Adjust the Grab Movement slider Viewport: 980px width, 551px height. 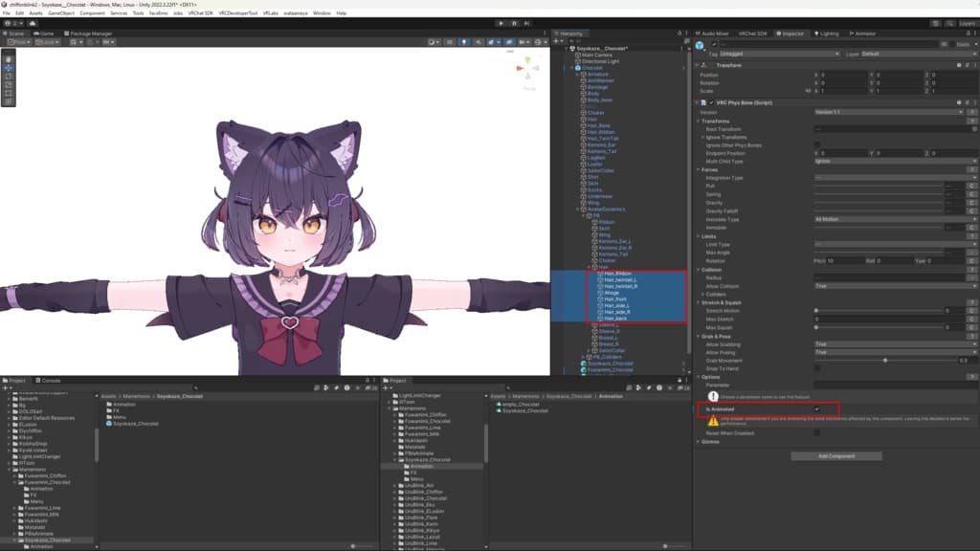[x=884, y=361]
